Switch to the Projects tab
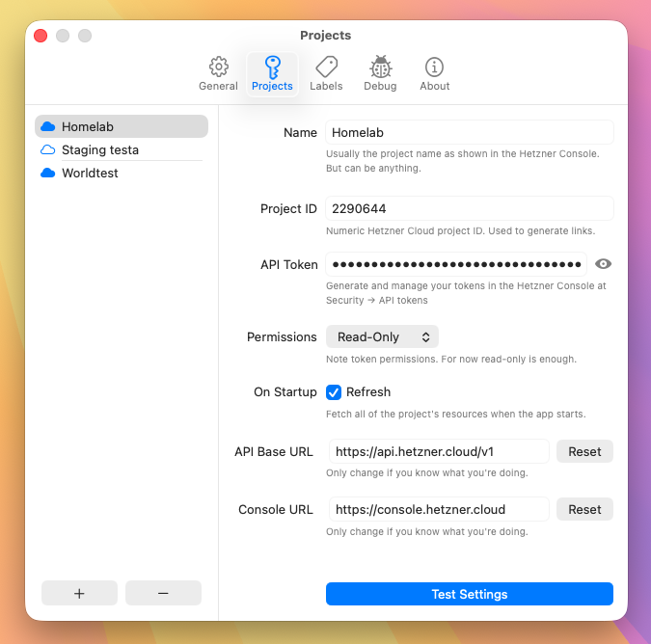This screenshot has width=651, height=644. (x=272, y=74)
